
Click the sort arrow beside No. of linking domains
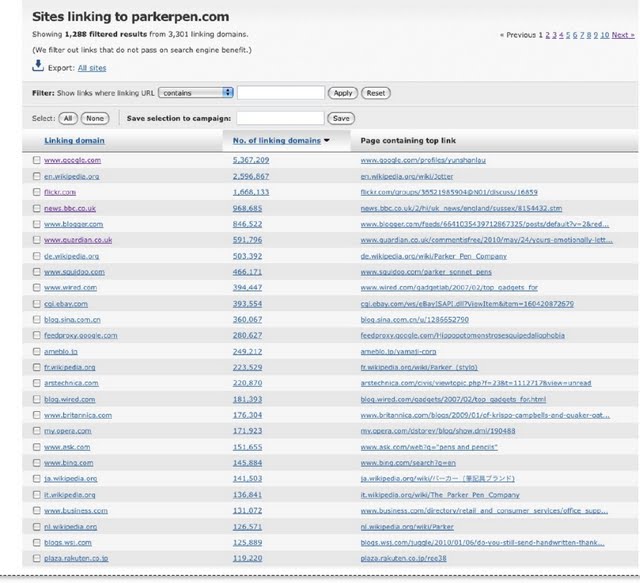(x=327, y=140)
